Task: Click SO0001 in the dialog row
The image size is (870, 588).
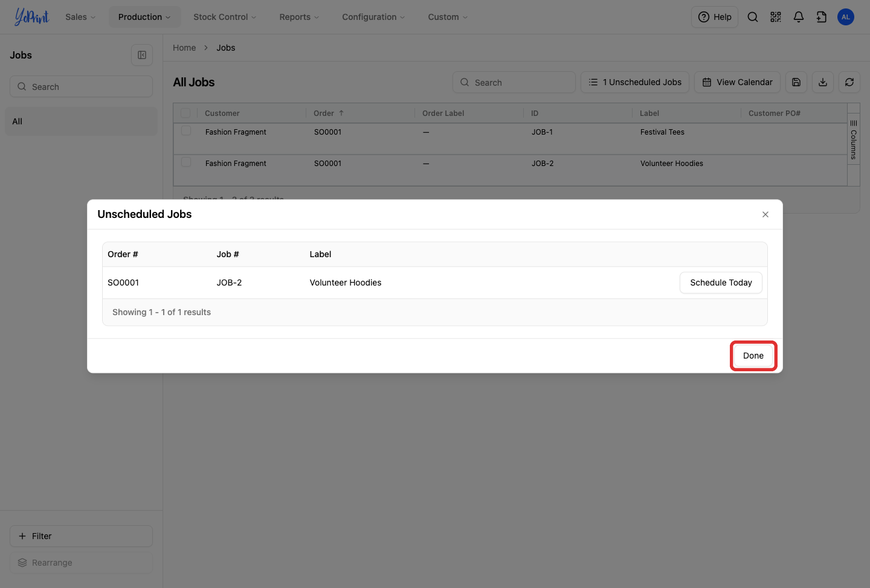Action: click(123, 283)
